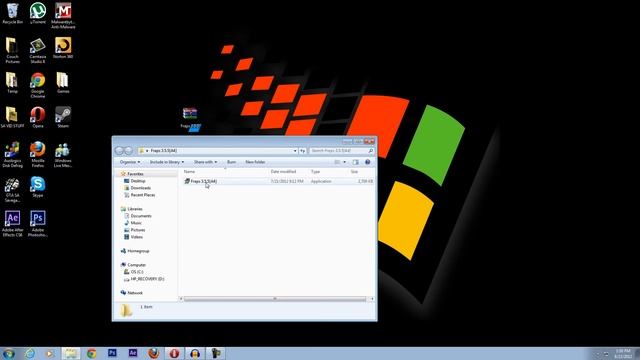Select Computer in the navigation pane
The height and width of the screenshot is (360, 640).
tap(136, 265)
